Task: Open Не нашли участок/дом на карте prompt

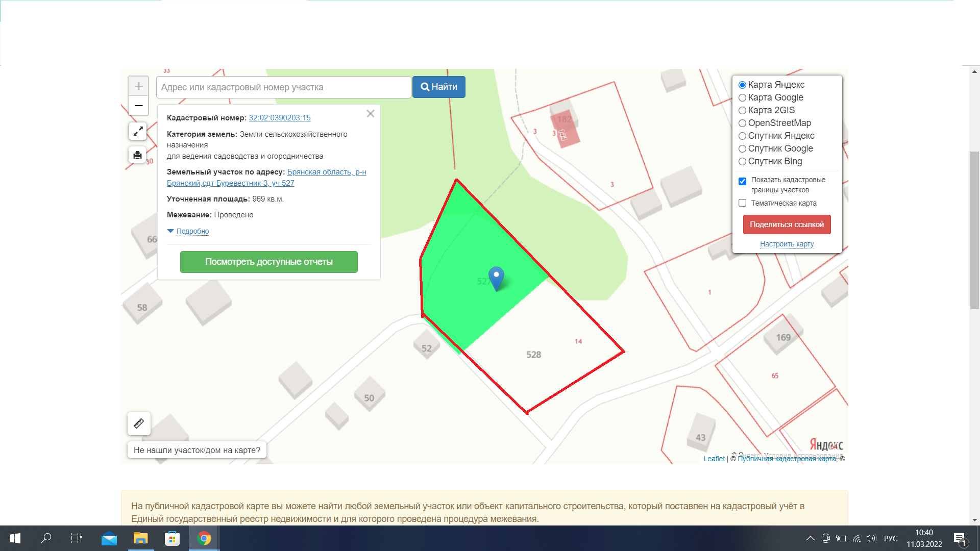Action: pyautogui.click(x=197, y=450)
